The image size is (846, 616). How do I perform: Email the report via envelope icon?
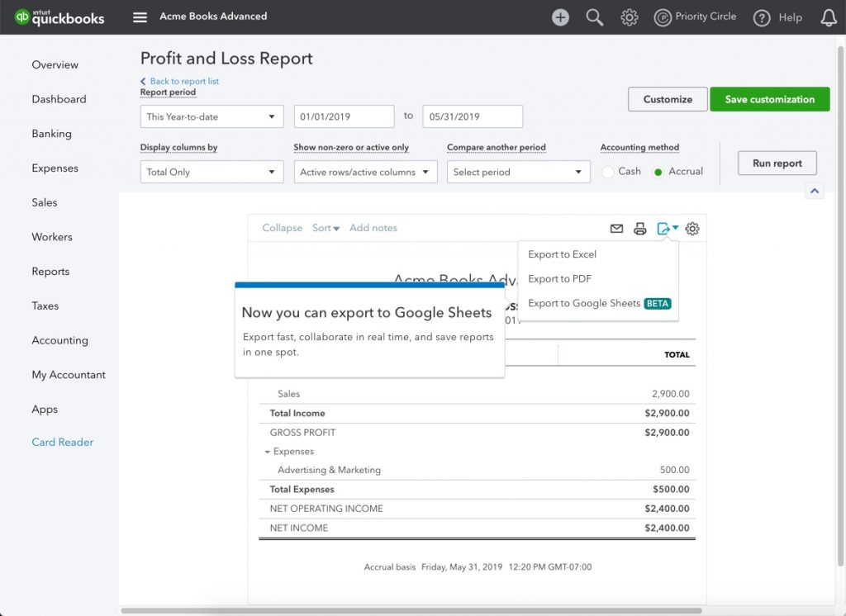pyautogui.click(x=616, y=229)
